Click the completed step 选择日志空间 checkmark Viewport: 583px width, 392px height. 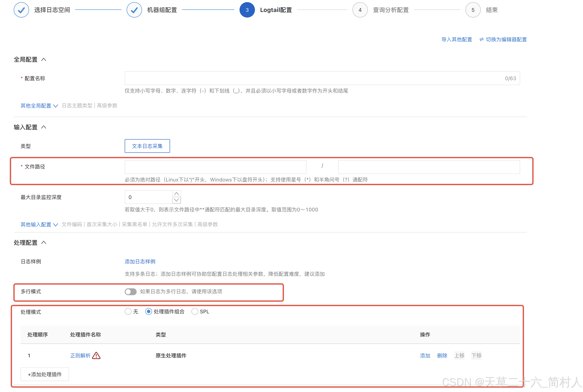pos(21,10)
